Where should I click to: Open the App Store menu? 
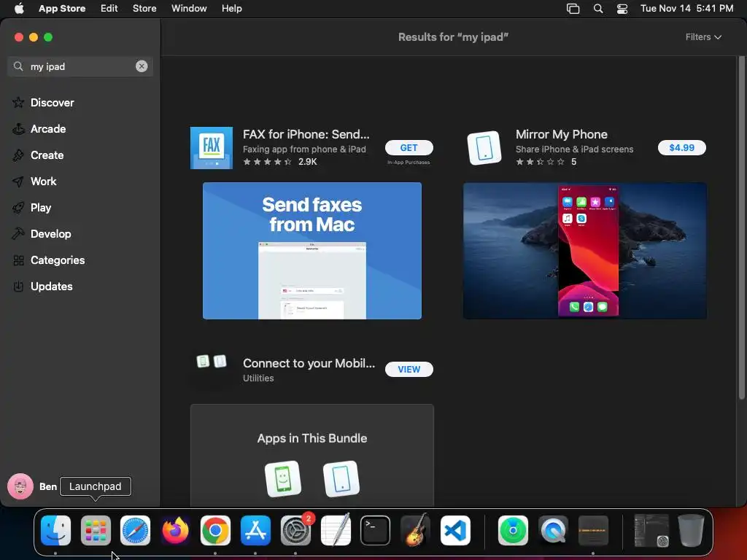coord(62,8)
